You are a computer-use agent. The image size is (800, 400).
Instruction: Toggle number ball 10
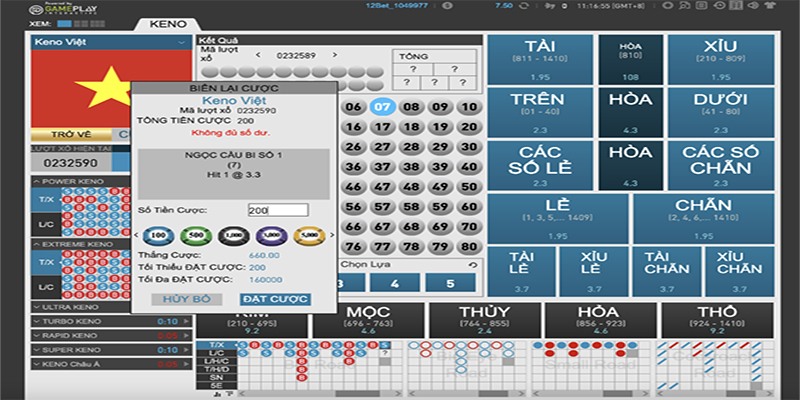coord(469,107)
